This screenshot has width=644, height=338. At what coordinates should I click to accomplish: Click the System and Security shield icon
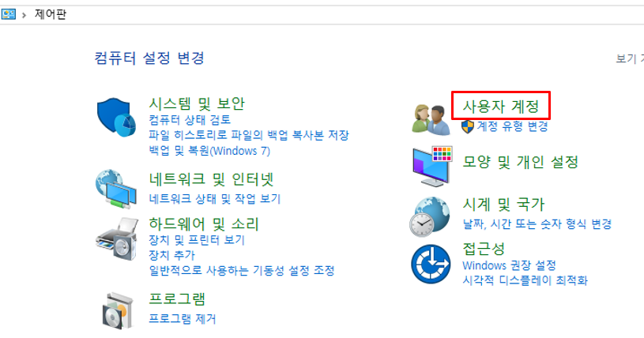pyautogui.click(x=116, y=117)
